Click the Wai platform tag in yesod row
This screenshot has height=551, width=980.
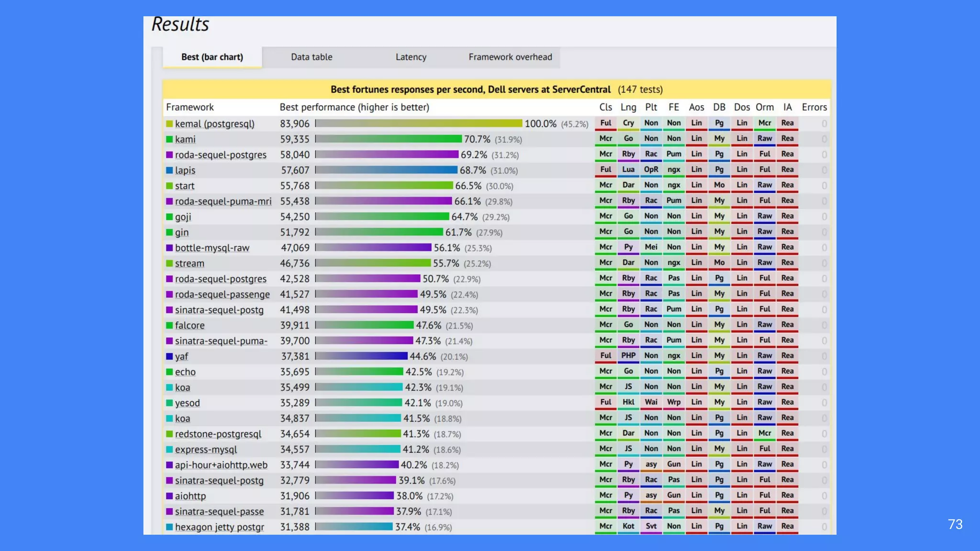click(x=651, y=402)
